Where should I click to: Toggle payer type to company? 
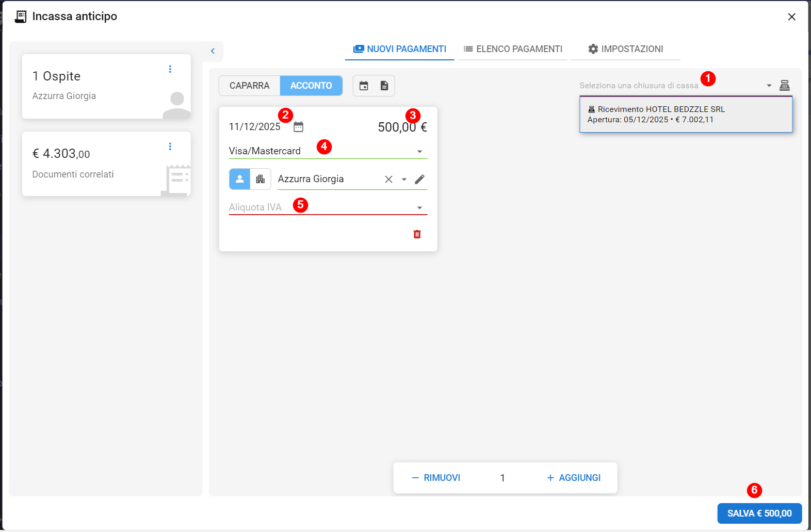261,179
